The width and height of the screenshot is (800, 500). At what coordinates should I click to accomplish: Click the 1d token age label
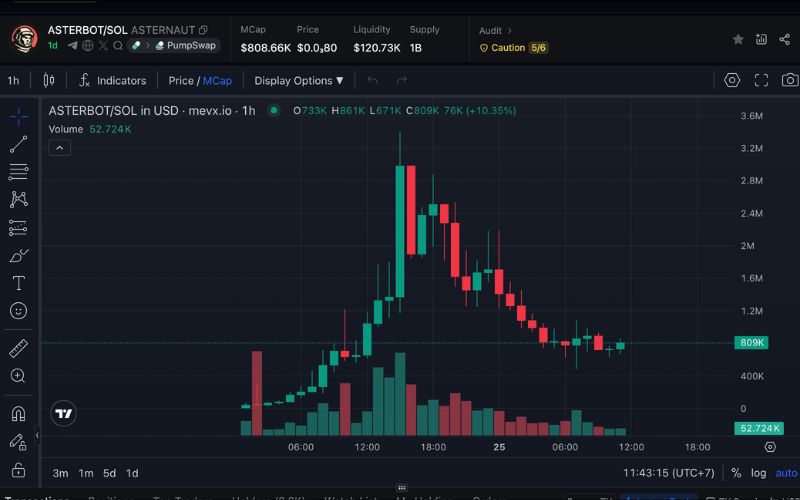pyautogui.click(x=53, y=45)
